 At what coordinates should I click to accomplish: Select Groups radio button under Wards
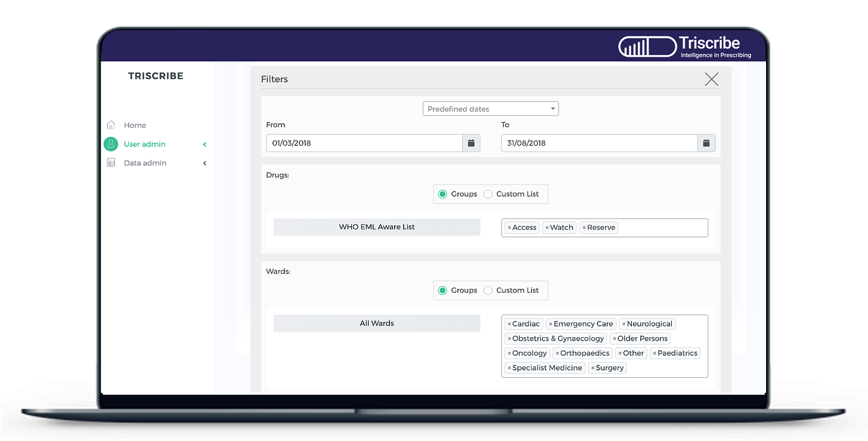(x=442, y=291)
